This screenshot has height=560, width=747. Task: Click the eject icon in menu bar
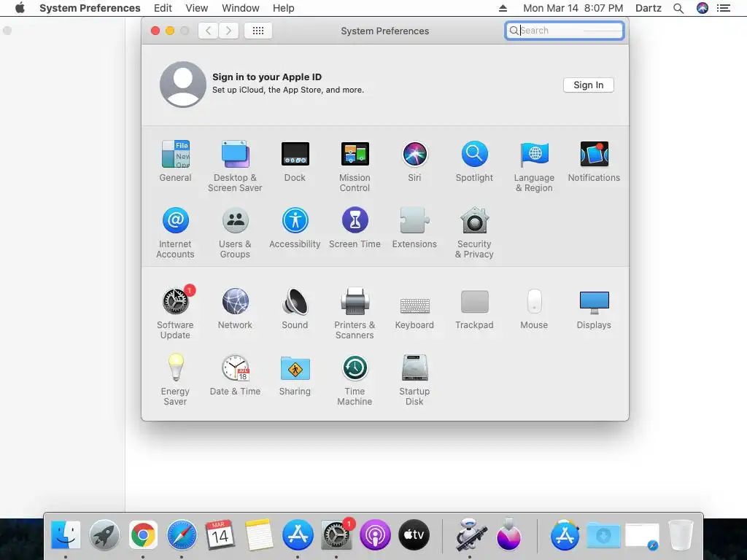click(x=503, y=8)
